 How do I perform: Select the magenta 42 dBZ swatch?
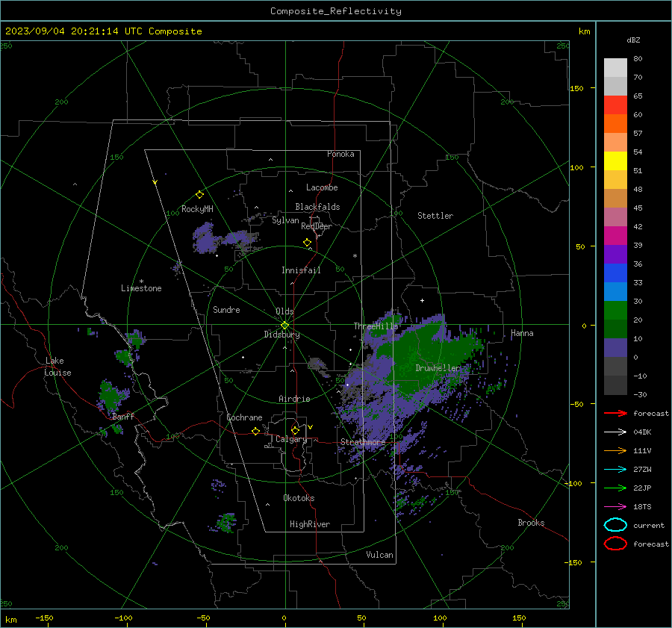click(x=615, y=235)
